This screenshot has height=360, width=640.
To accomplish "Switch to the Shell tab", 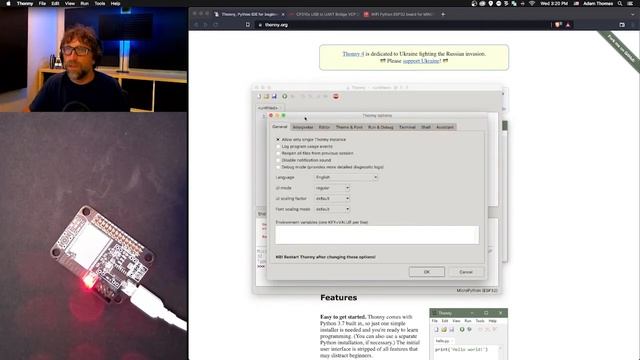I will pos(426,127).
